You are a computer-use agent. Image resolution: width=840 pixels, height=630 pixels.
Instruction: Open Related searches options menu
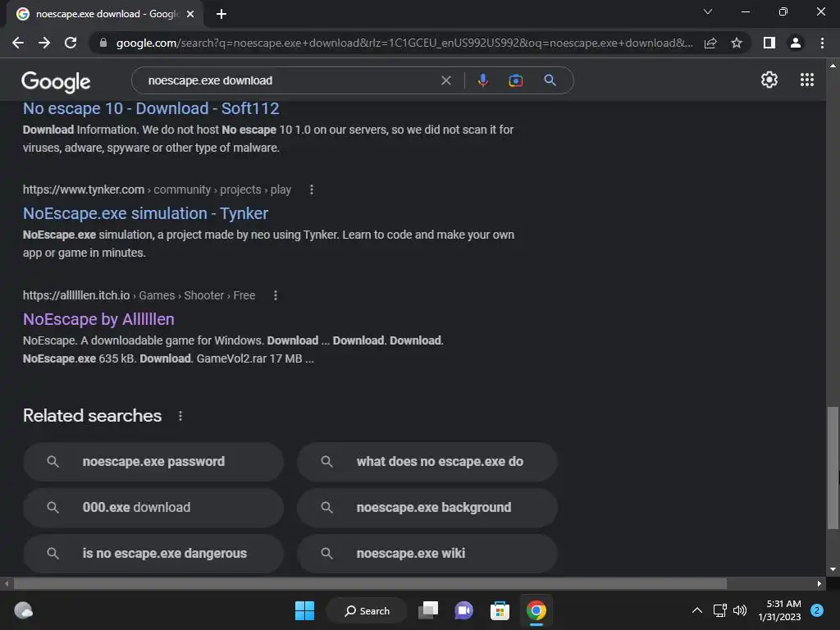click(180, 416)
